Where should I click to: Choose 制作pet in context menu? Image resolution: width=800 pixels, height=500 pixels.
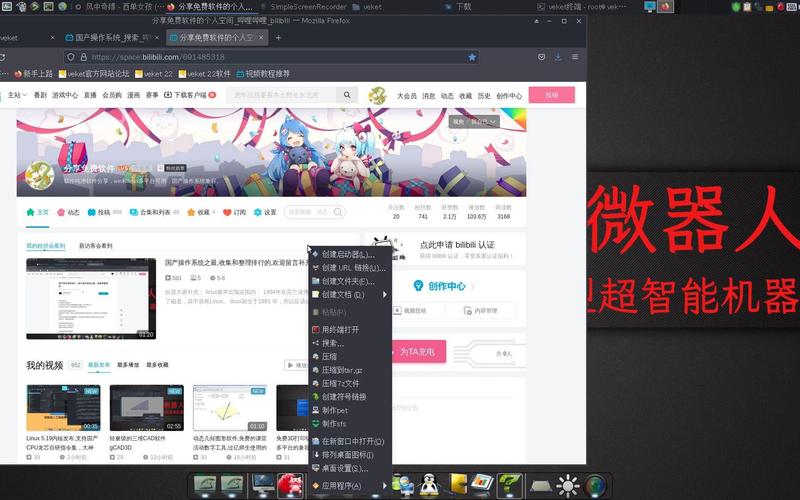pos(350,410)
